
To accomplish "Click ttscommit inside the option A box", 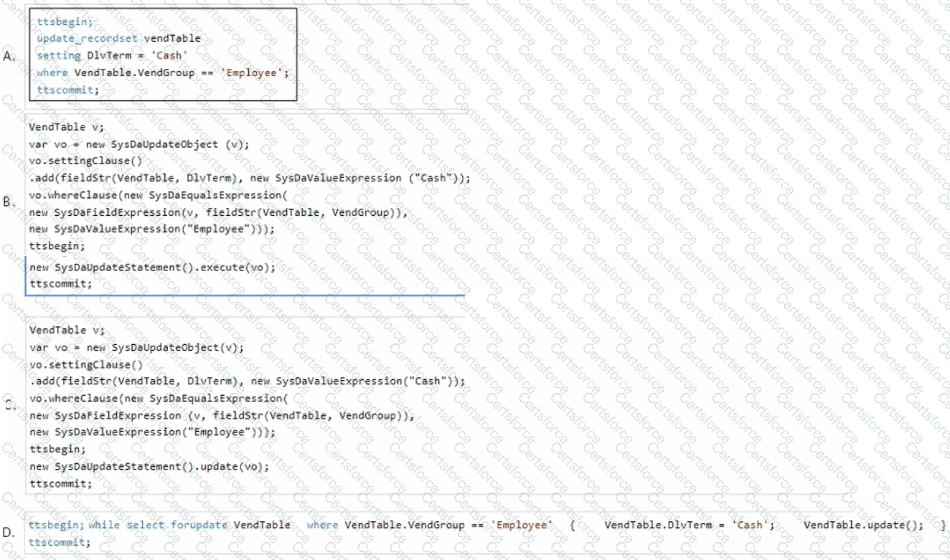I will point(67,90).
